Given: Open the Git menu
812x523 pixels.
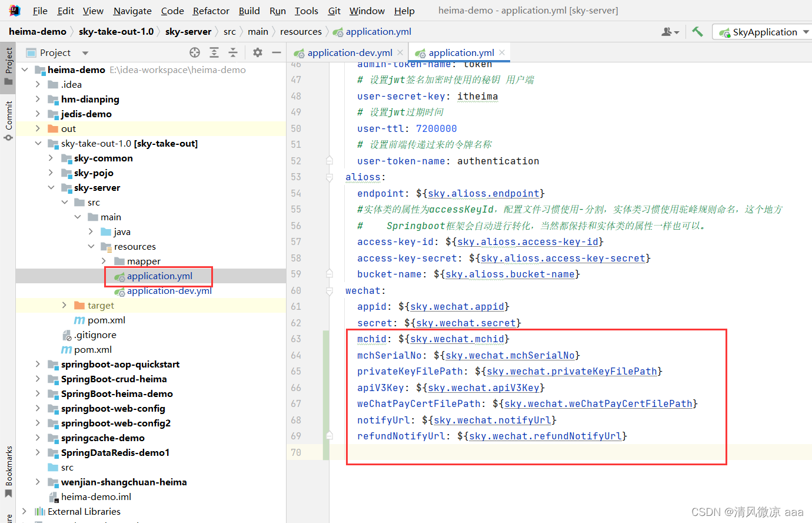Looking at the screenshot, I should click(x=334, y=11).
